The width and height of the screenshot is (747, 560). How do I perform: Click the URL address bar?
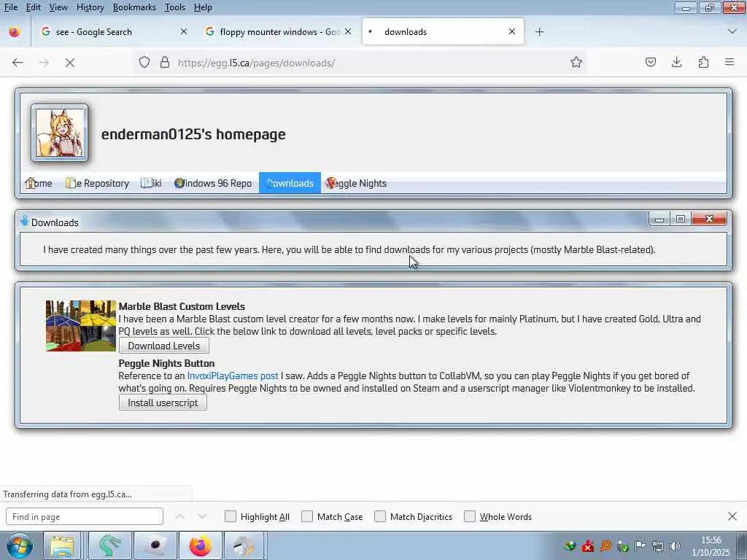(360, 63)
